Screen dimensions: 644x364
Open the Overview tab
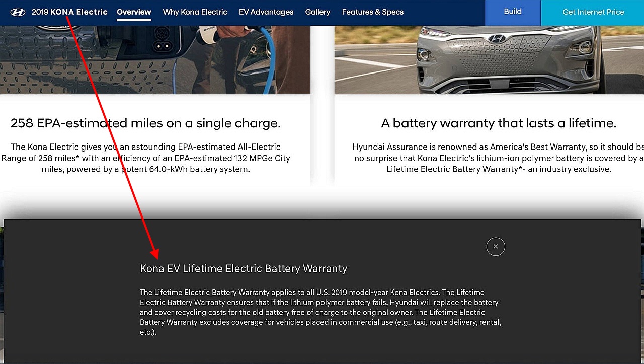coord(134,12)
